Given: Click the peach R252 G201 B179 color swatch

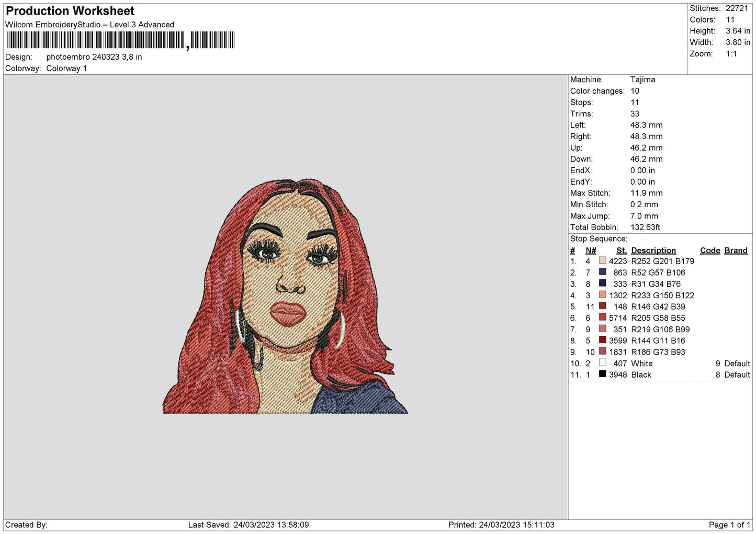Looking at the screenshot, I should [603, 260].
